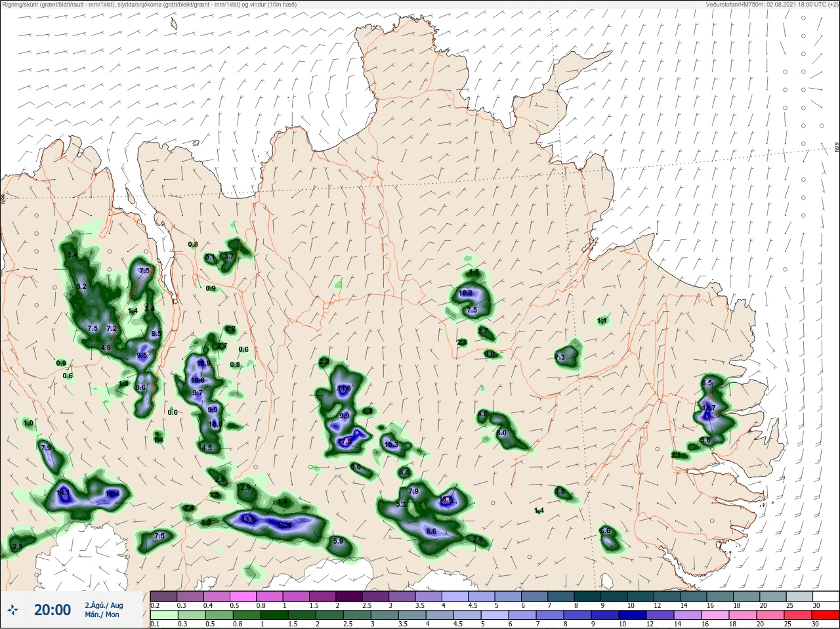
Task: Click the 3.8 precipitation value
Action: tap(560, 492)
